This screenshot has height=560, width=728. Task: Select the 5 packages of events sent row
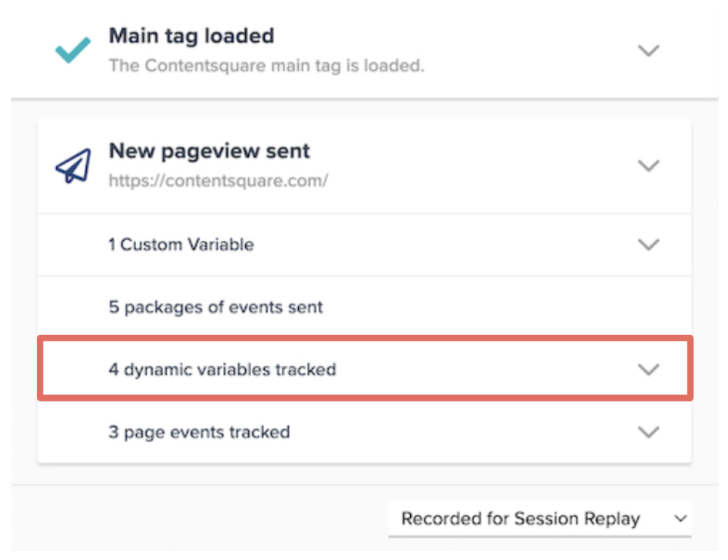point(365,307)
